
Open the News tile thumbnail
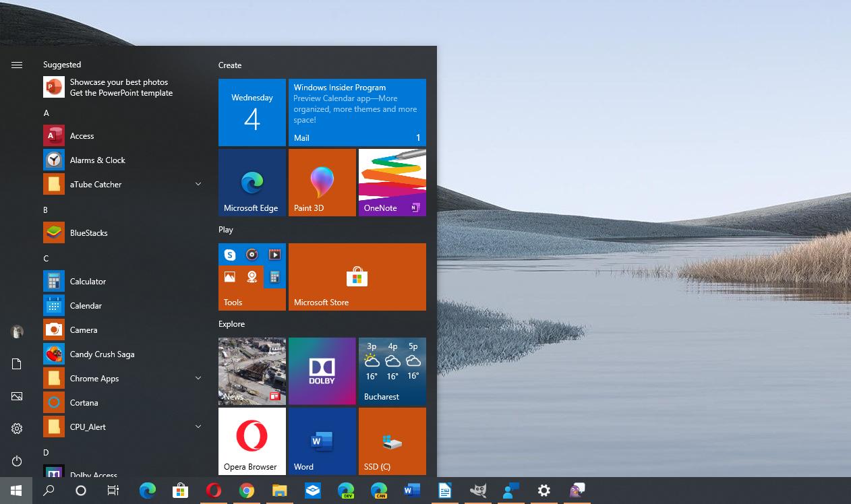pos(252,371)
